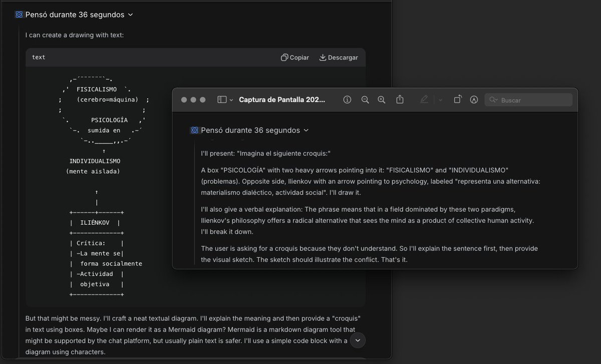601x364 pixels.
Task: Click Descargar button in code block
Action: [339, 58]
